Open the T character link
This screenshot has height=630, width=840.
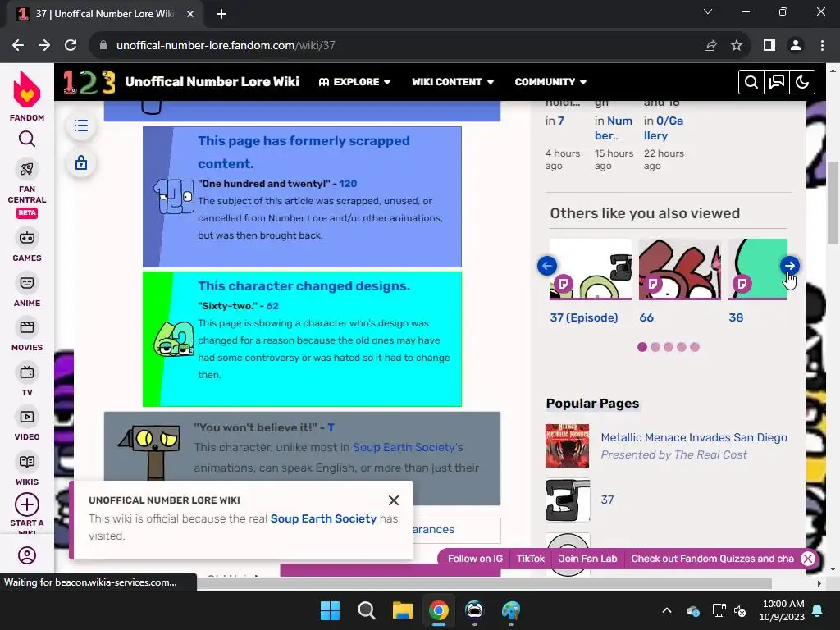(x=331, y=427)
